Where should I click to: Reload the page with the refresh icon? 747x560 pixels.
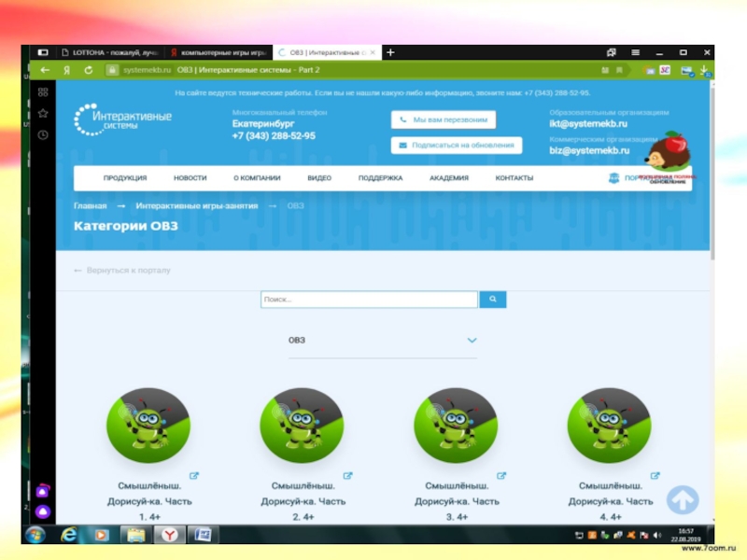89,70
